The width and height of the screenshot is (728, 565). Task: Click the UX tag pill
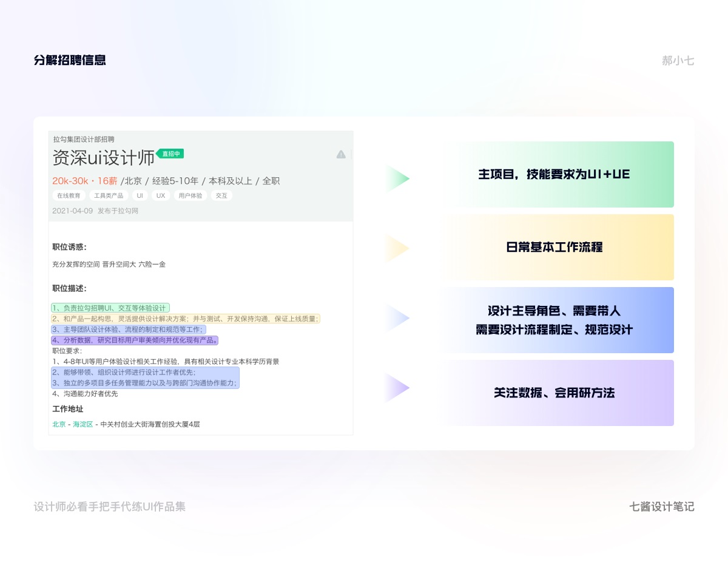pos(161,196)
